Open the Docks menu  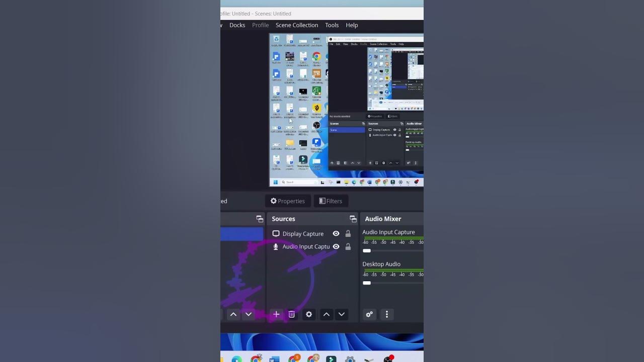237,25
